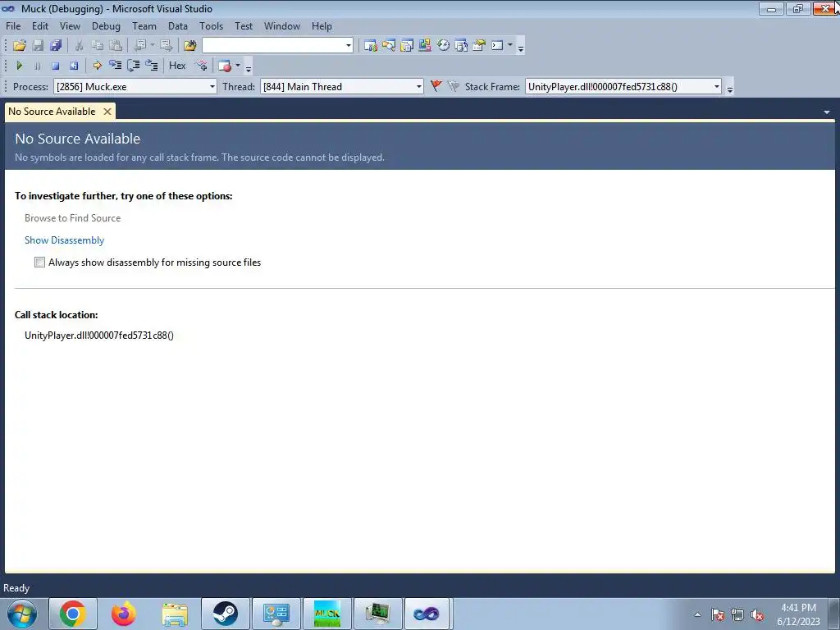Screen dimensions: 840x630
Task: Open the Team menu
Action: tap(144, 25)
